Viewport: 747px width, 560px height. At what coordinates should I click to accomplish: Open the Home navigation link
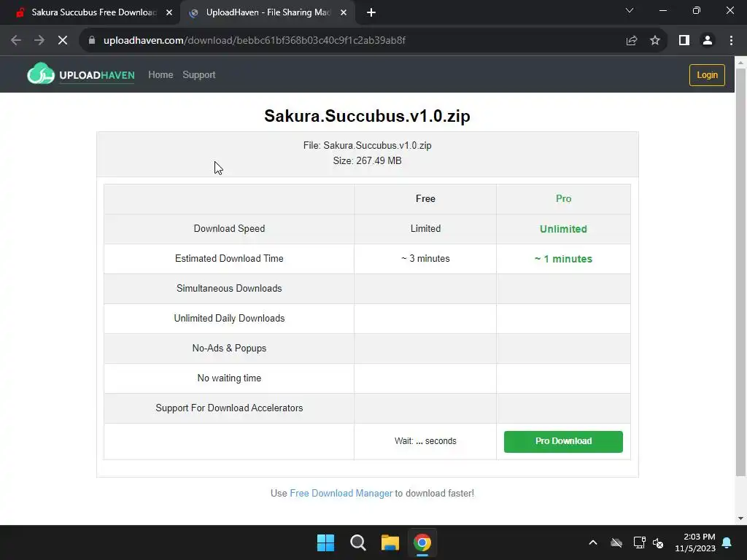click(x=160, y=75)
